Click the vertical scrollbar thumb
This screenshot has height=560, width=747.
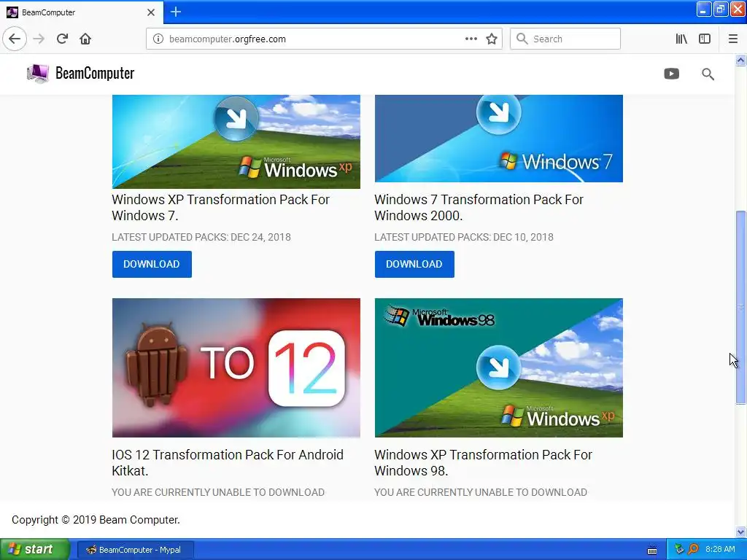click(740, 307)
